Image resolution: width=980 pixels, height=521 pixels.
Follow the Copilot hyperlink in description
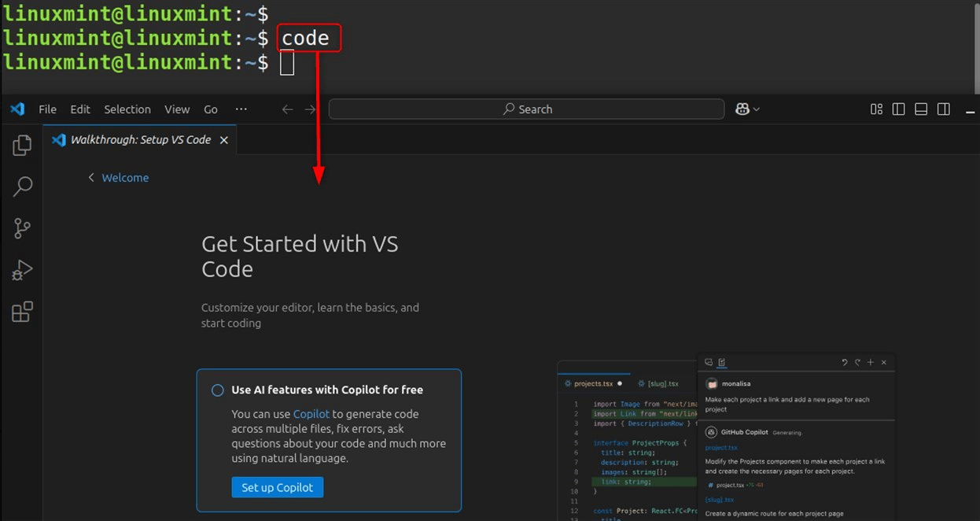pos(311,414)
